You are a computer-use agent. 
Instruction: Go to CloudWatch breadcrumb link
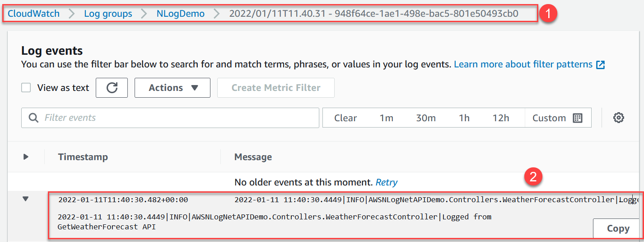(x=34, y=14)
